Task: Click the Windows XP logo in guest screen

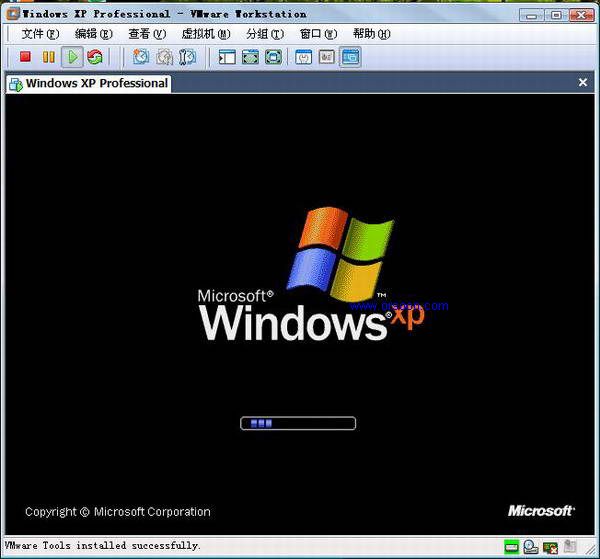Action: (x=311, y=274)
